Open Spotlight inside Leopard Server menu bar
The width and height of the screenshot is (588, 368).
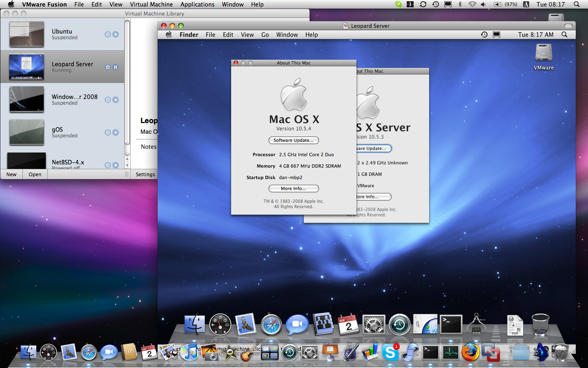click(x=564, y=35)
